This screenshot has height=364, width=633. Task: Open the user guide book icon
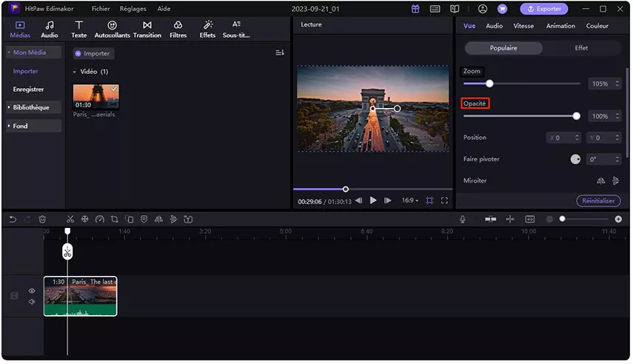click(x=455, y=9)
